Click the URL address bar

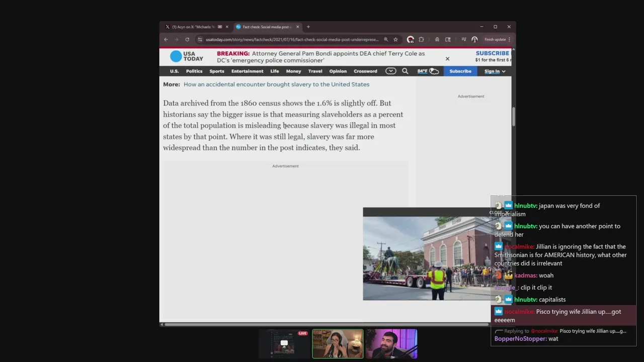[x=292, y=39]
